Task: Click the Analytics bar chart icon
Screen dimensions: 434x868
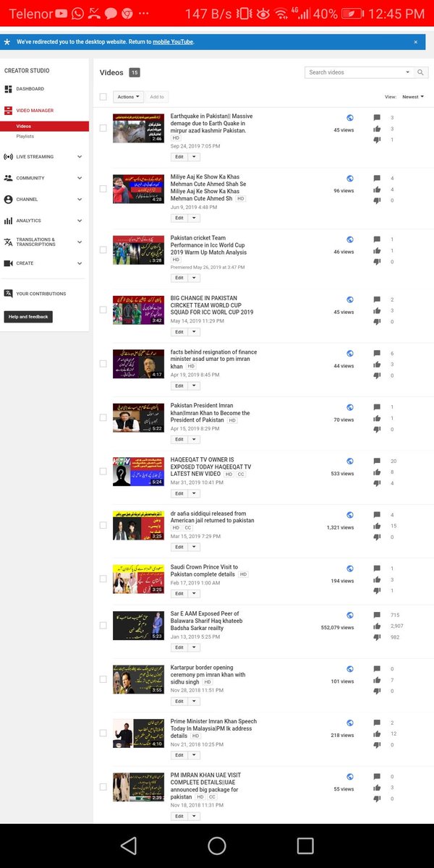Action: (x=9, y=221)
